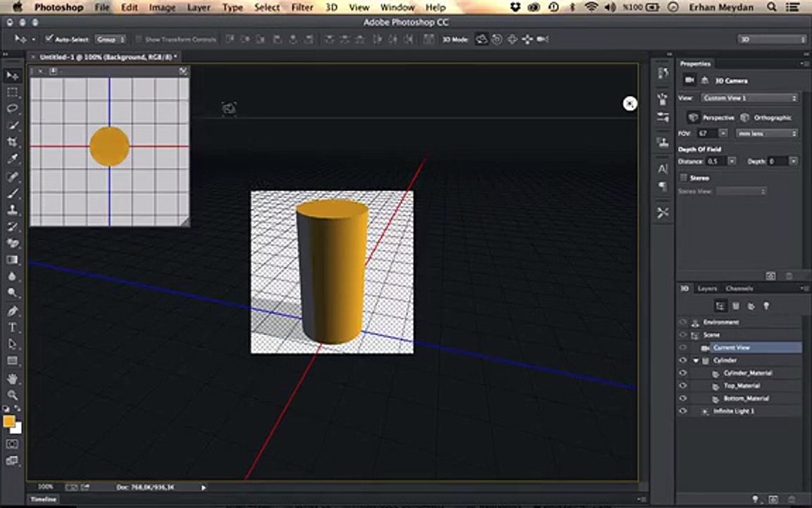Hide the Top_Material item
This screenshot has height=508, width=812.
pos(682,386)
